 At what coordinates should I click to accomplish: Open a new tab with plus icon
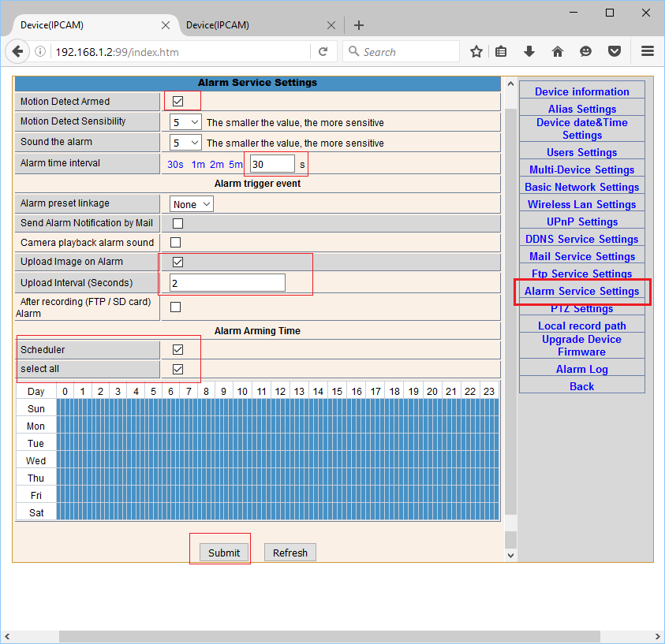(359, 25)
